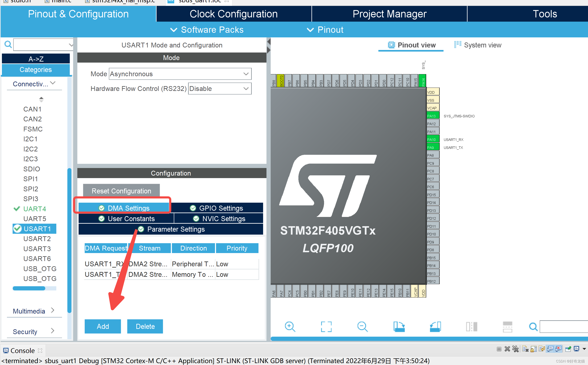Viewport: 588px width, 365px height.
Task: Toggle show console on standard error
Action: point(558,349)
